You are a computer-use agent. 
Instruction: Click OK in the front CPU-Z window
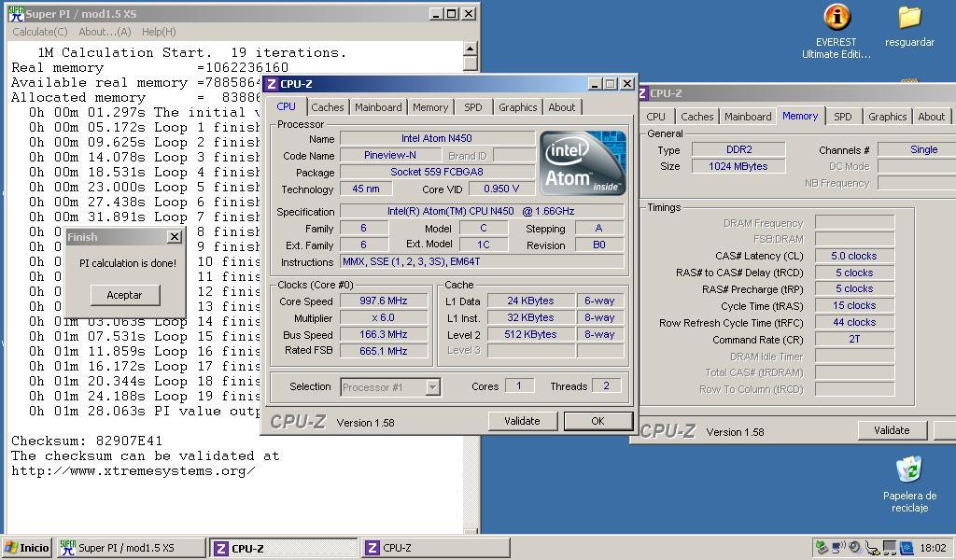[598, 421]
